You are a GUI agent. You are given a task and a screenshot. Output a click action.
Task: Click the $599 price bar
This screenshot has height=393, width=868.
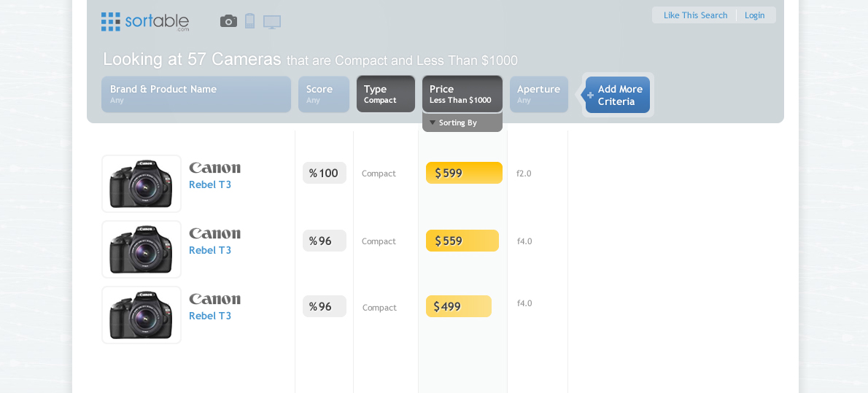(464, 173)
